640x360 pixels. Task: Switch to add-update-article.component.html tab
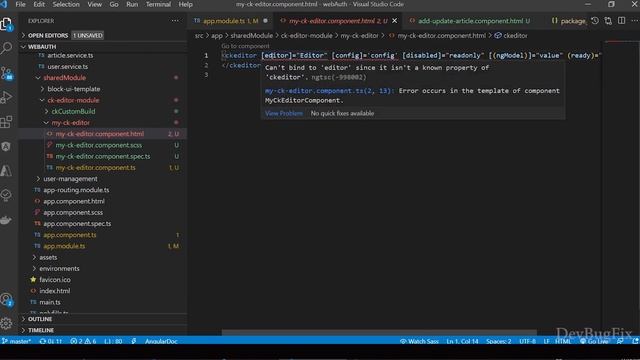tap(470, 21)
